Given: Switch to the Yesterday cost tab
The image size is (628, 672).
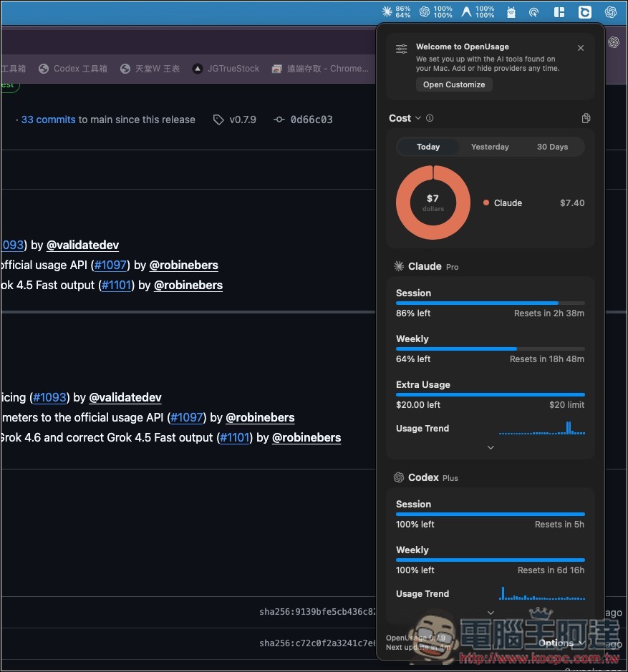Looking at the screenshot, I should (x=490, y=147).
